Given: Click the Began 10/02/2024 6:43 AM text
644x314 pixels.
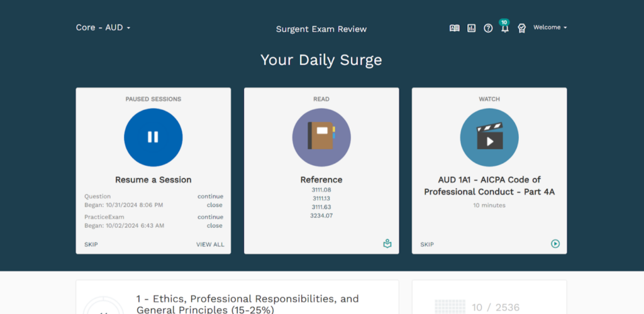Looking at the screenshot, I should tap(125, 225).
